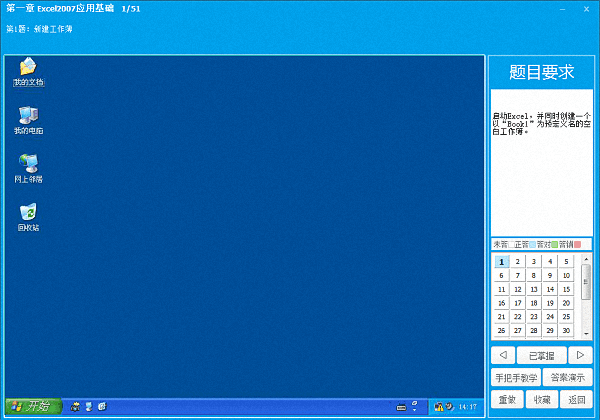Click the question requirement text 启动Excel
The width and height of the screenshot is (600, 420).
541,124
